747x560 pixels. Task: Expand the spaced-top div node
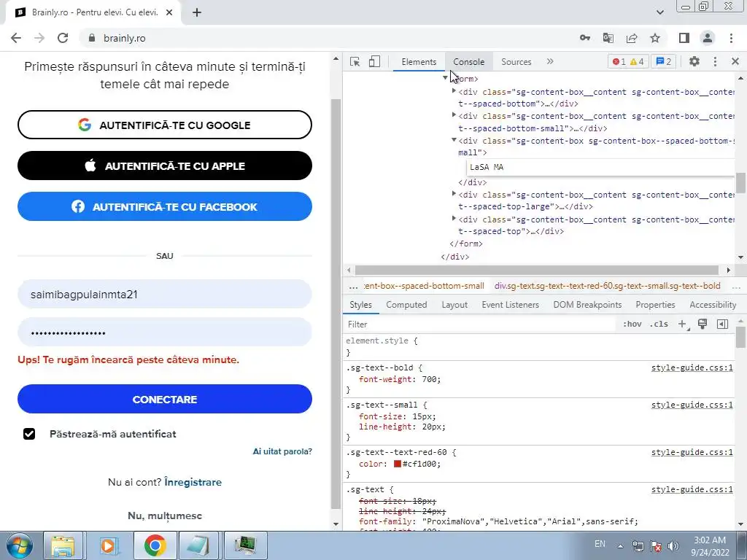tap(454, 217)
